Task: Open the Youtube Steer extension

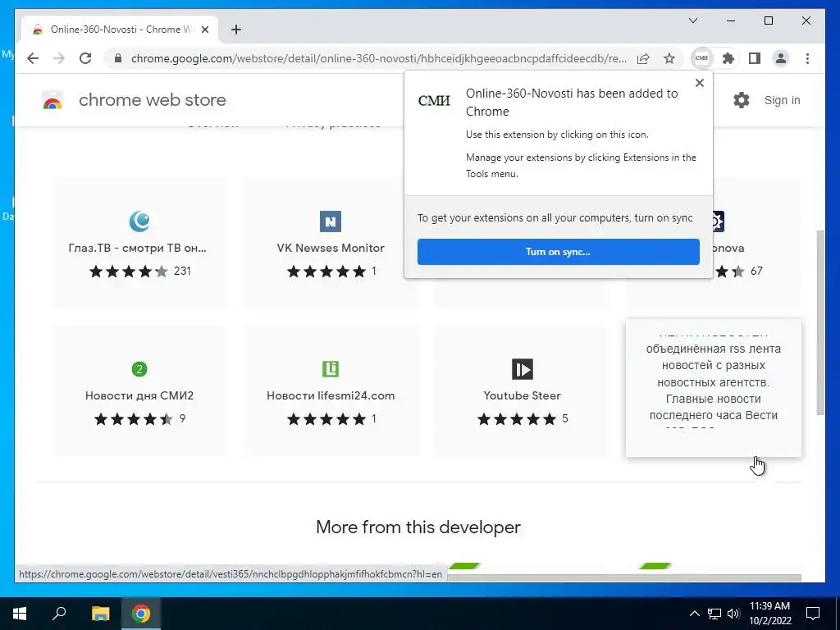Action: pyautogui.click(x=522, y=390)
